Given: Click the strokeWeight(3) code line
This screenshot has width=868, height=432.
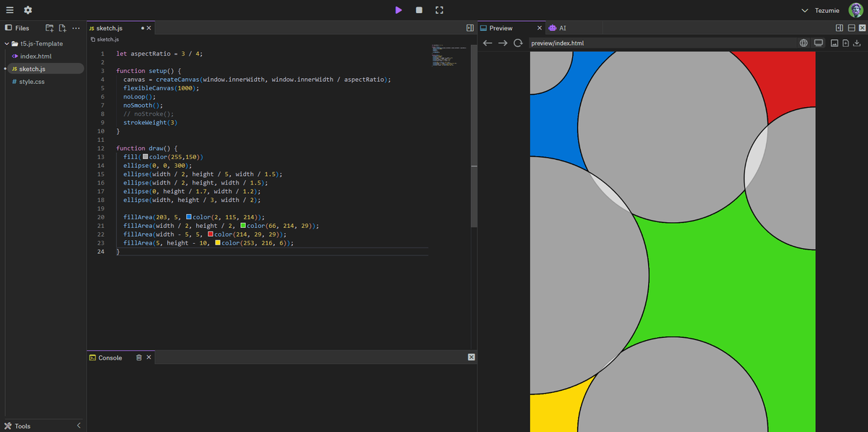Looking at the screenshot, I should click(x=150, y=122).
